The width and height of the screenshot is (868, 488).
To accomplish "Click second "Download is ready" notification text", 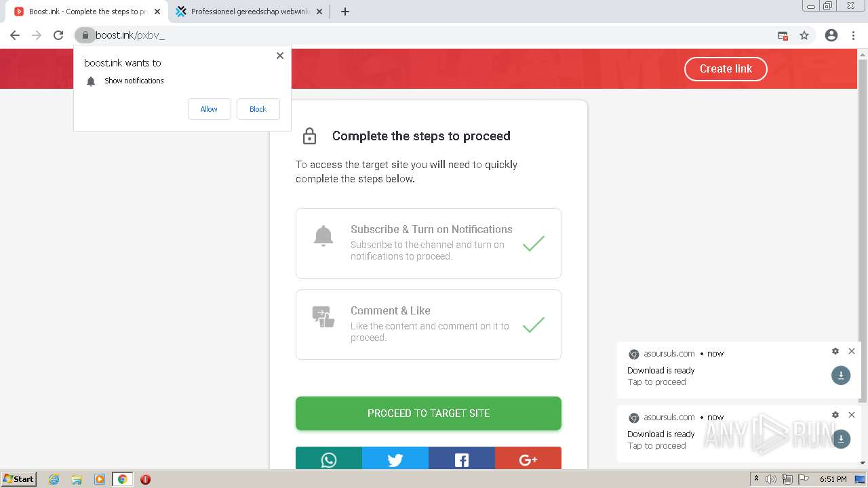I will click(x=661, y=434).
